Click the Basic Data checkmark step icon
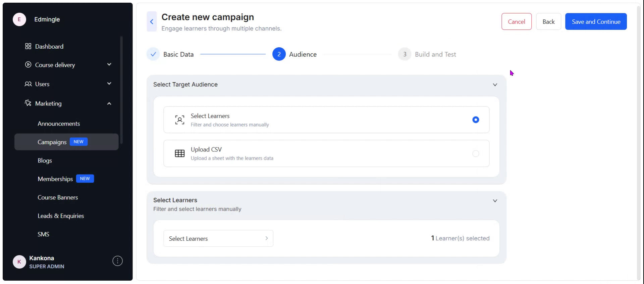 coord(153,54)
